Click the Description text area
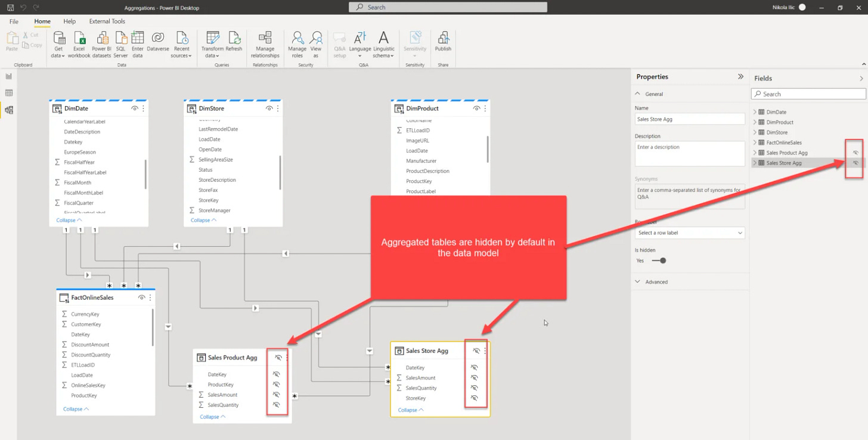This screenshot has width=868, height=440. 690,154
